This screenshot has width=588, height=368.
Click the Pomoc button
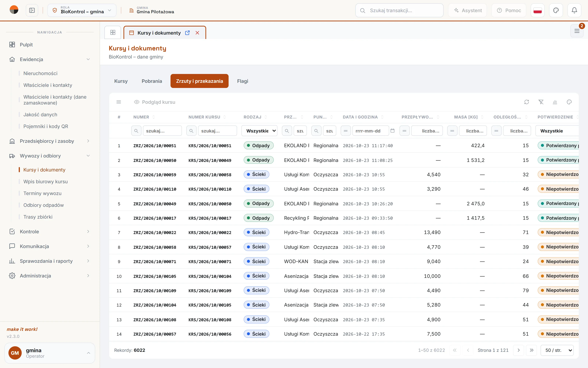click(509, 10)
